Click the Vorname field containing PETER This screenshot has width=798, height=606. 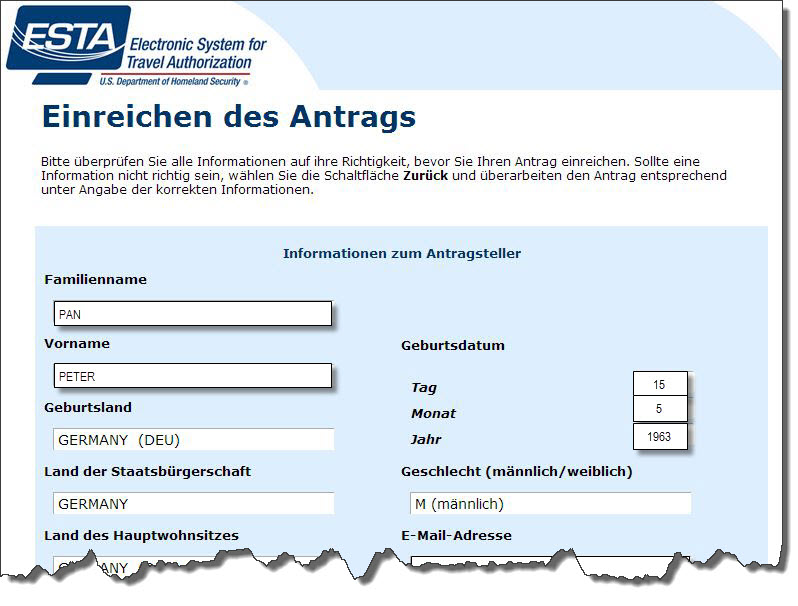pyautogui.click(x=193, y=376)
